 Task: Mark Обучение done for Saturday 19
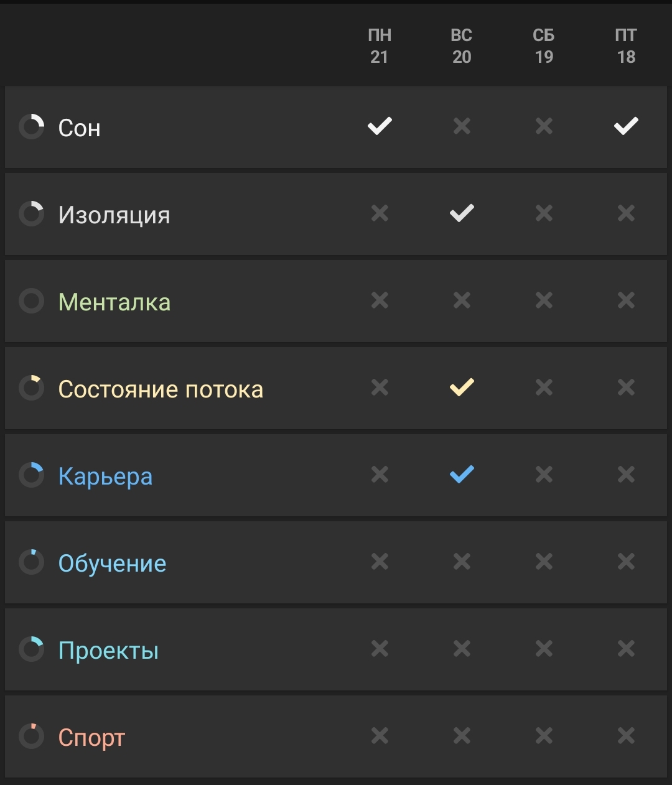tap(544, 562)
